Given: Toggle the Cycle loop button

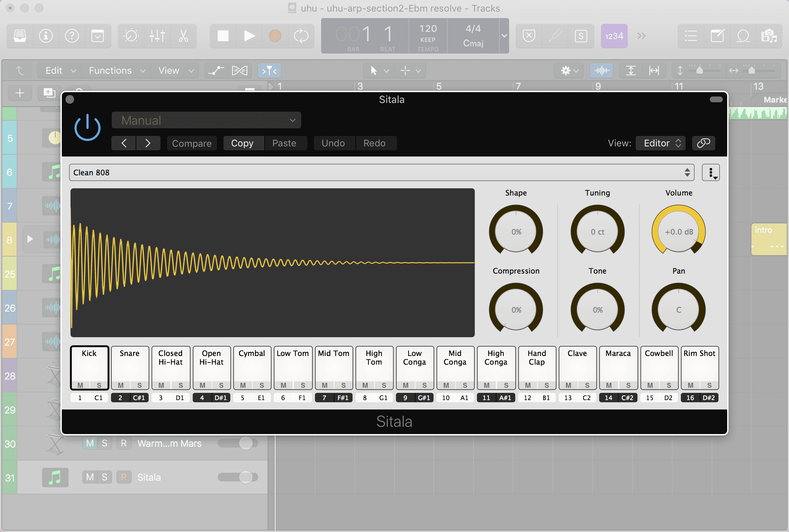Looking at the screenshot, I should (x=301, y=36).
